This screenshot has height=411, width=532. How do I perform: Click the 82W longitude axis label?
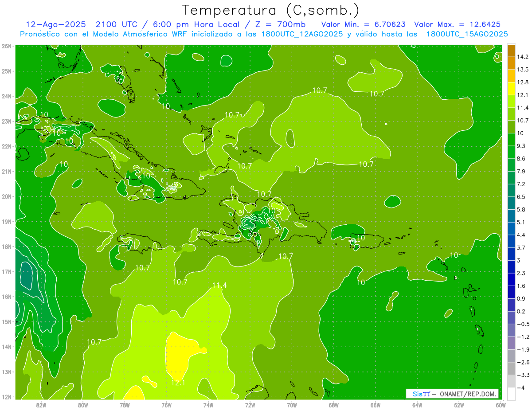[41, 405]
